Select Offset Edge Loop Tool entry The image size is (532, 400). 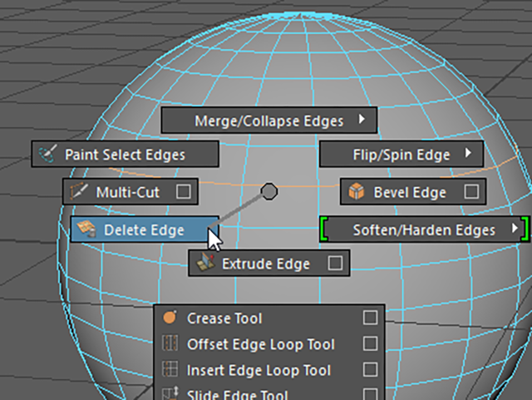point(269,343)
